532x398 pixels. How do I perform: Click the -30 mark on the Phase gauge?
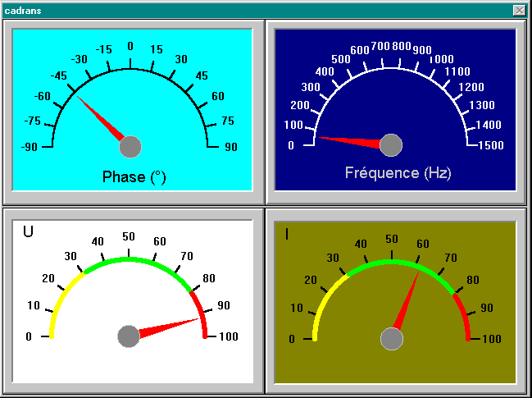click(x=79, y=59)
